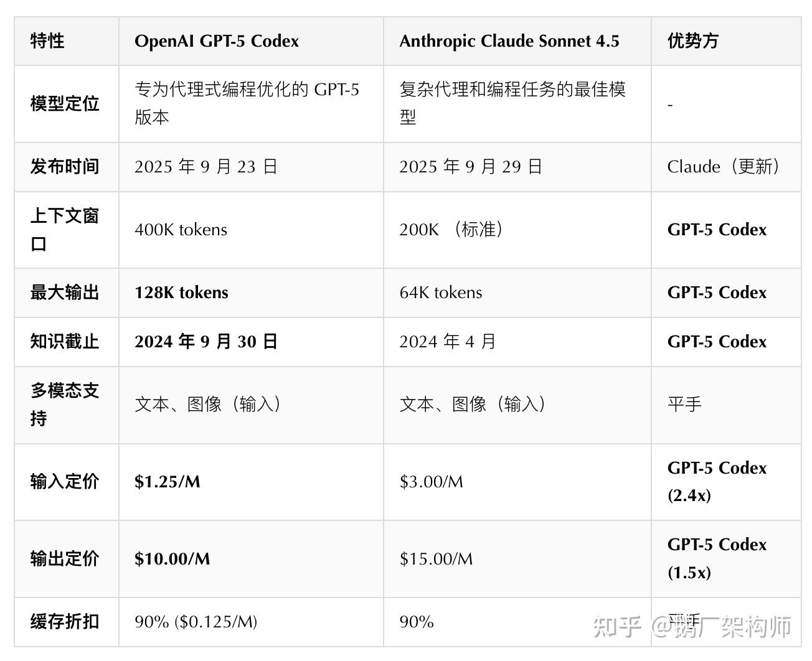Screen dimensions: 812x661
Task: Click the 2024 年 4 月 cell
Action: [x=447, y=342]
